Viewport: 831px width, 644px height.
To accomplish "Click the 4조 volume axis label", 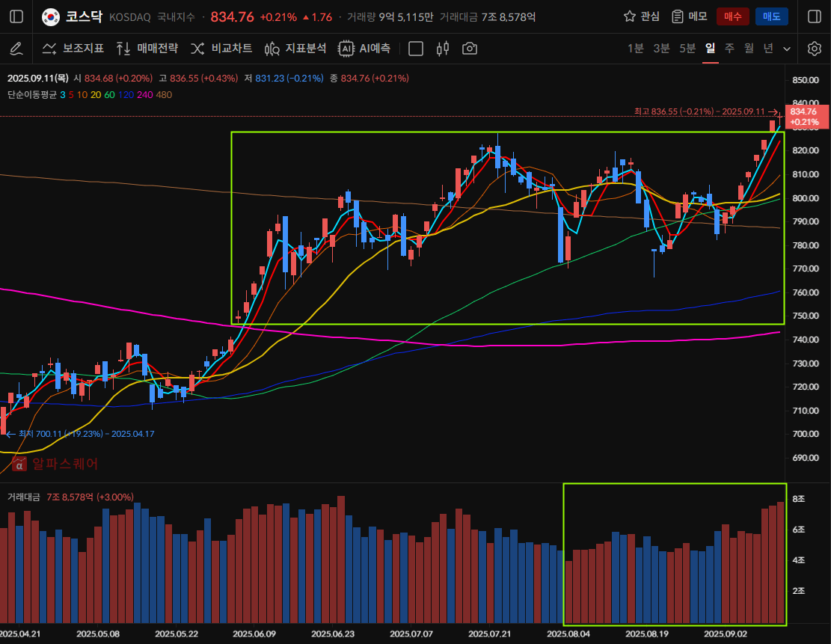I will (x=799, y=560).
